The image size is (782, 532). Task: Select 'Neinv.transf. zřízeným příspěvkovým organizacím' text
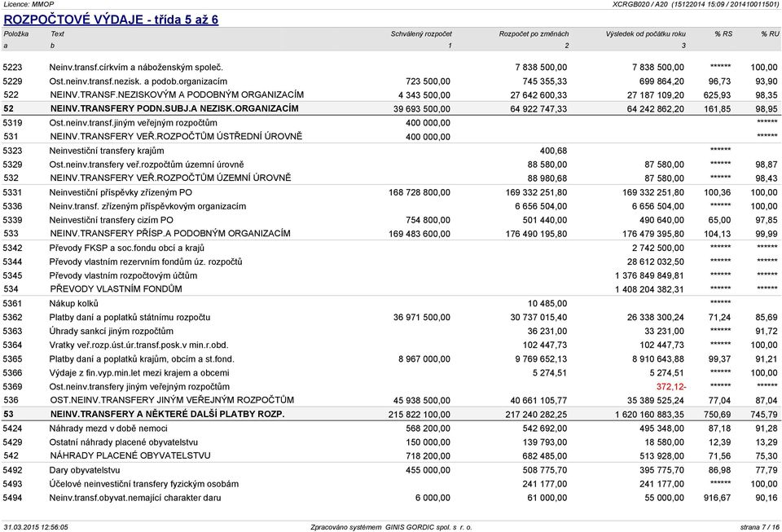click(x=147, y=206)
